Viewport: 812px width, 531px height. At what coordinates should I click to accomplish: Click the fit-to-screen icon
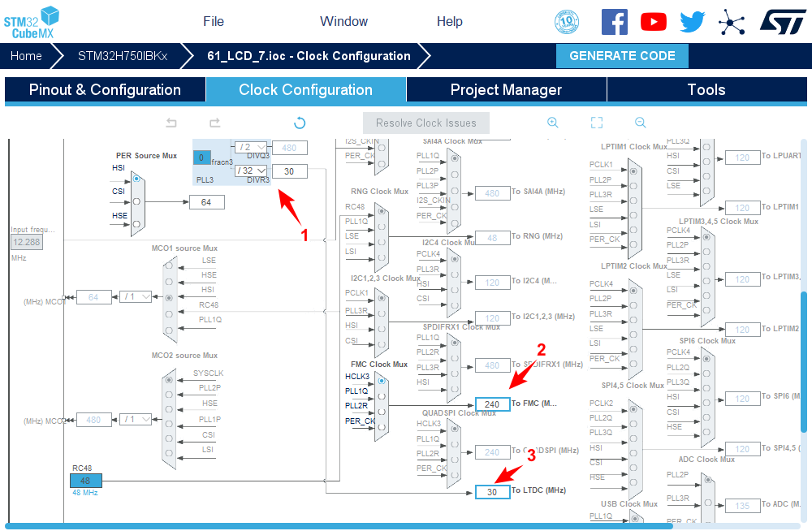click(597, 123)
